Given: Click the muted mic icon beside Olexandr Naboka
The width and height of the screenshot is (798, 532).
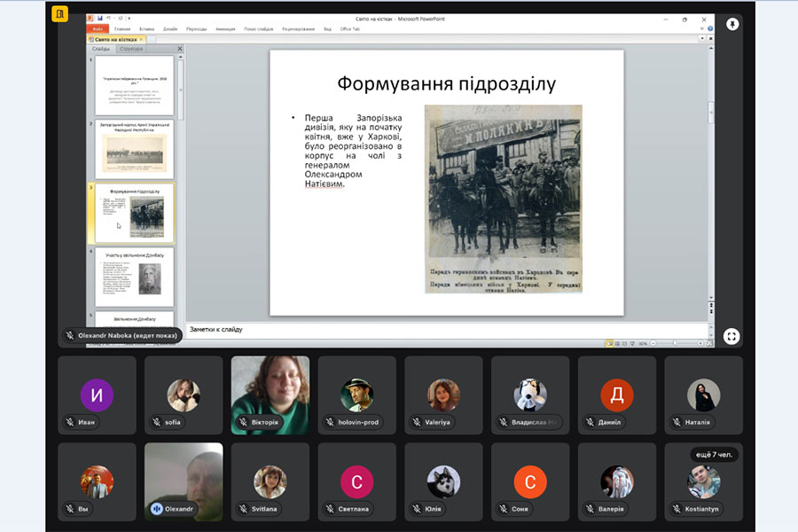Looking at the screenshot, I should click(x=70, y=336).
